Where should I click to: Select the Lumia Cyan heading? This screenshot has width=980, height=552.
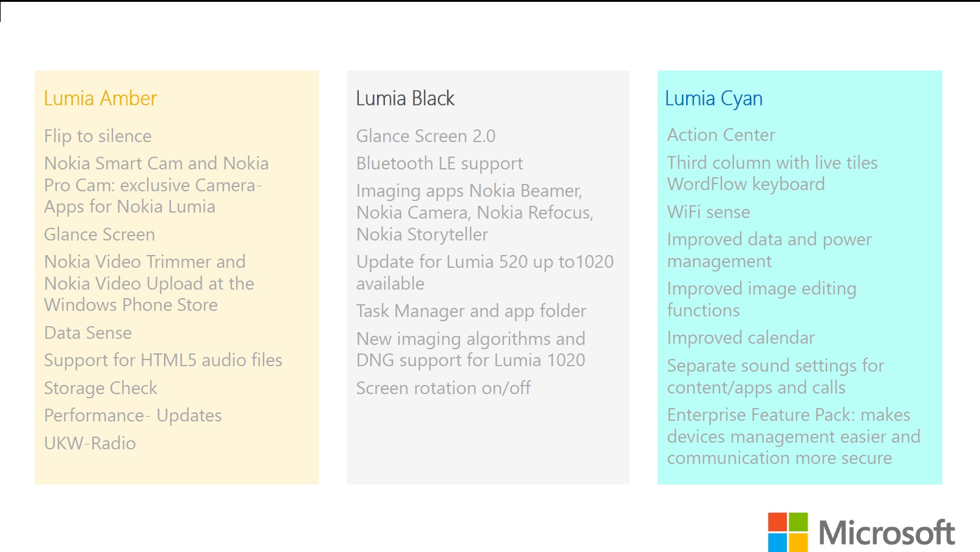pos(713,98)
